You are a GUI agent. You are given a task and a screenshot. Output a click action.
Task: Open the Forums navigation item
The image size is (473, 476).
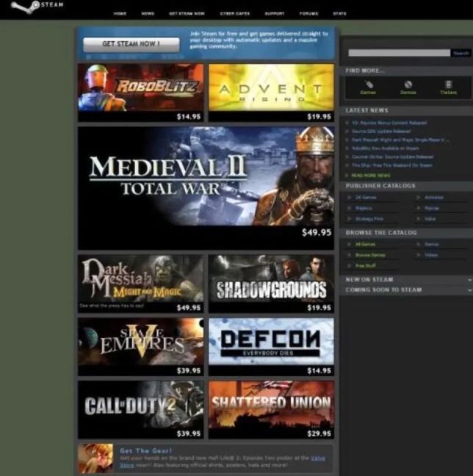[308, 14]
